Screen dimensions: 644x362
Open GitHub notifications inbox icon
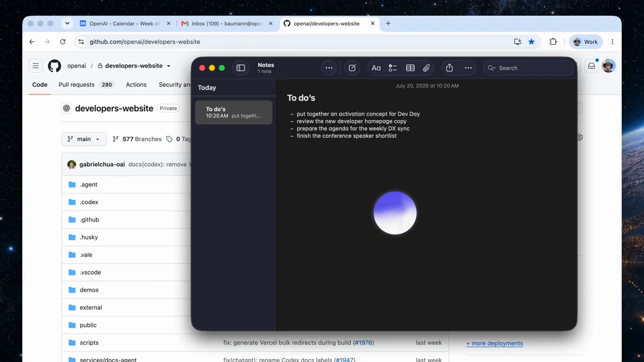click(x=592, y=66)
